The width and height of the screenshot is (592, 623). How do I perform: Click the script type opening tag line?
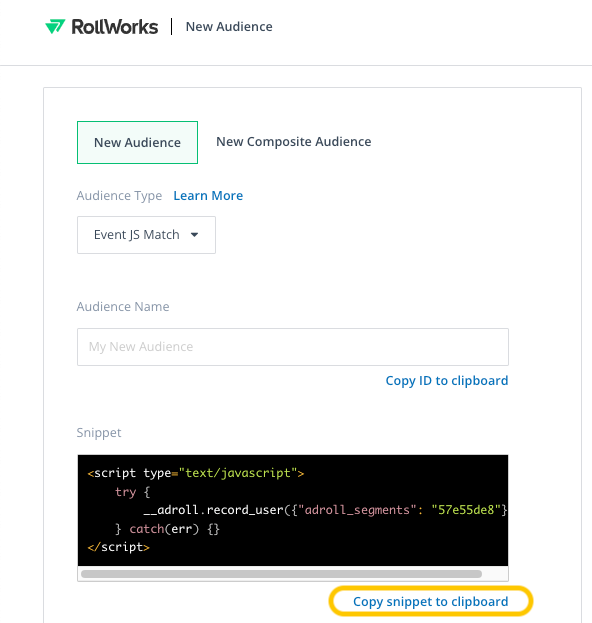point(196,473)
